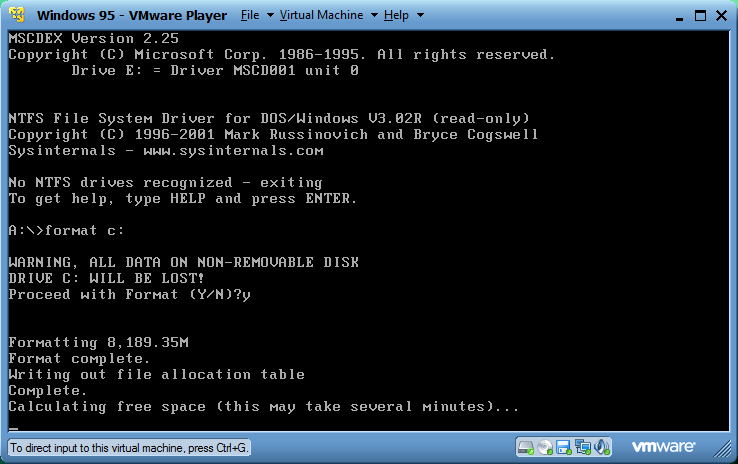This screenshot has width=738, height=464.
Task: Click the blinking DOS cursor line
Action: coord(13,428)
